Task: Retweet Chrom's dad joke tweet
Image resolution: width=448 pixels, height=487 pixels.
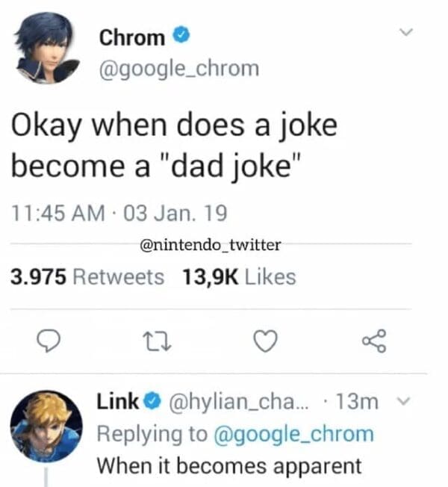Action: (x=158, y=341)
